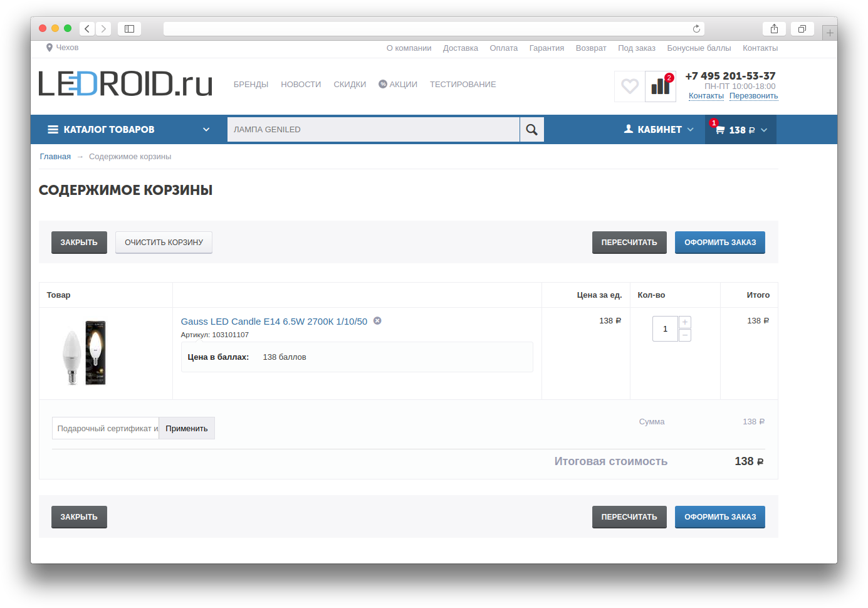Open the product comparison icon with badge 2
The image size is (868, 608).
pyautogui.click(x=660, y=86)
